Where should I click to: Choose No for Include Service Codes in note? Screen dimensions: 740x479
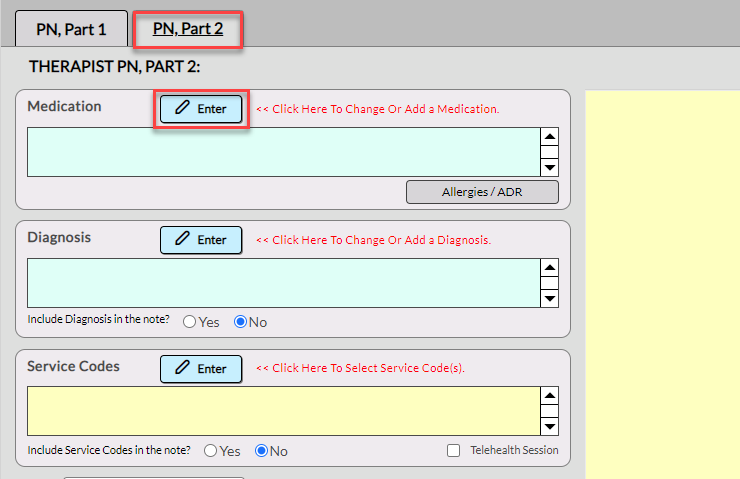tap(262, 451)
